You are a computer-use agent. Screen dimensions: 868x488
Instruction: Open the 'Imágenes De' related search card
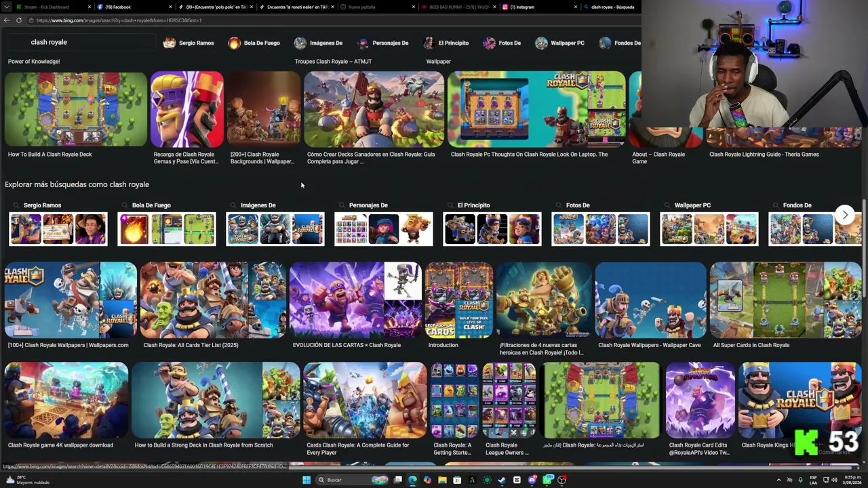pos(275,222)
